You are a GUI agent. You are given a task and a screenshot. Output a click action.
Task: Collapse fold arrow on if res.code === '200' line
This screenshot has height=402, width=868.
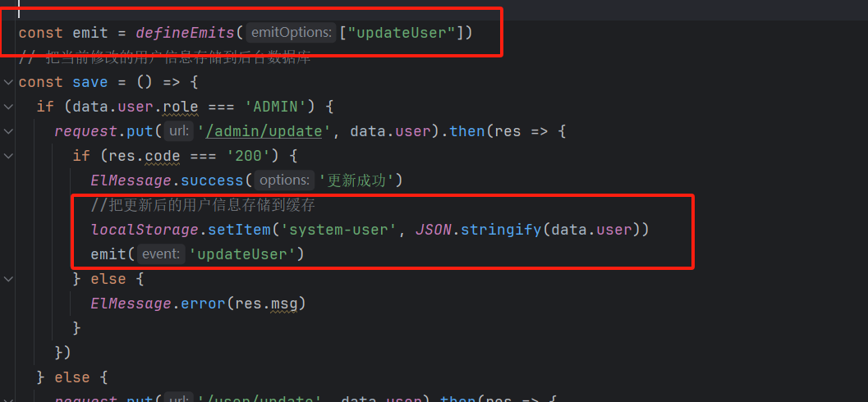pyautogui.click(x=7, y=156)
